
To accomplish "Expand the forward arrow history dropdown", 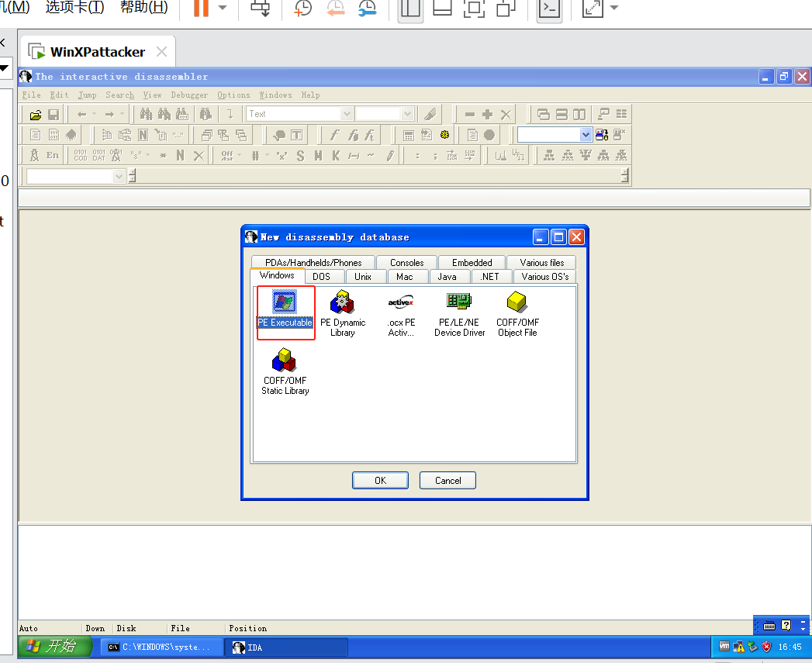I will point(123,113).
